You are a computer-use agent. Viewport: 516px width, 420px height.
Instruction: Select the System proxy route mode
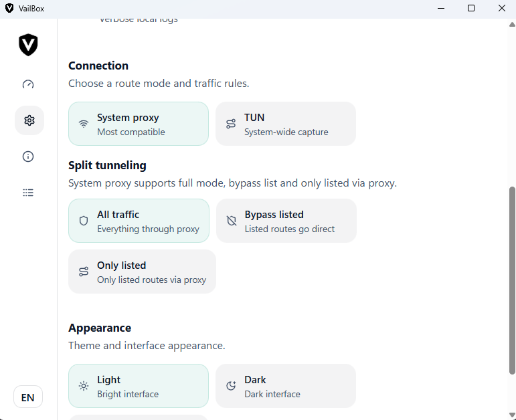point(139,124)
